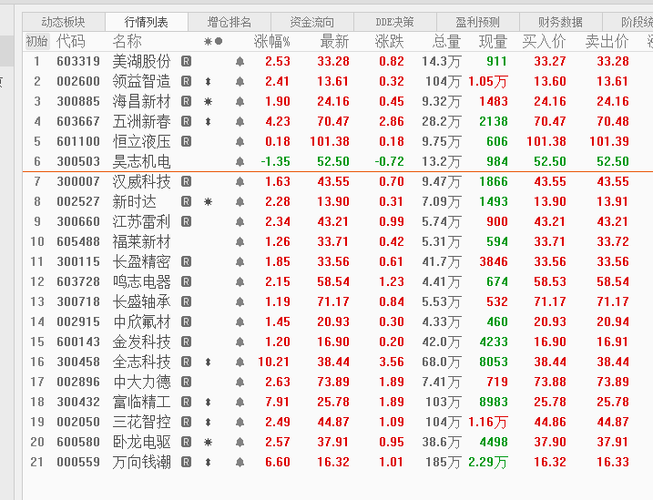The image size is (653, 500).
Task: Sort by 涨跌 column header
Action: pyautogui.click(x=389, y=42)
